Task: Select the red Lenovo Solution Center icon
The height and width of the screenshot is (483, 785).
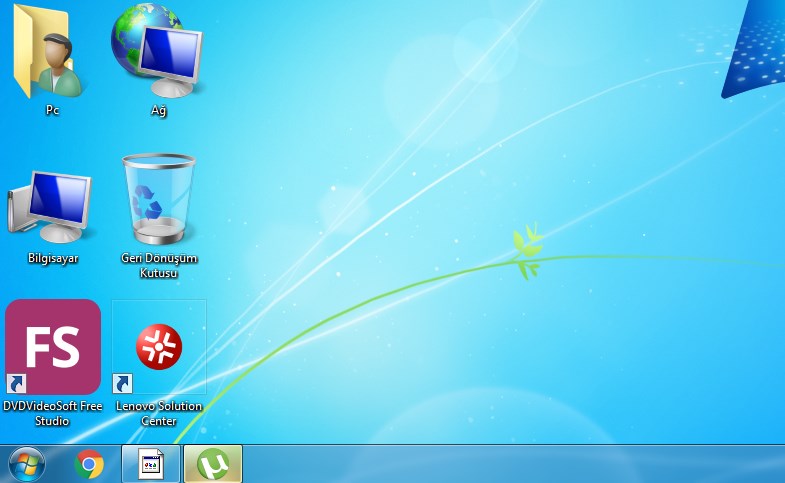Action: click(x=159, y=346)
